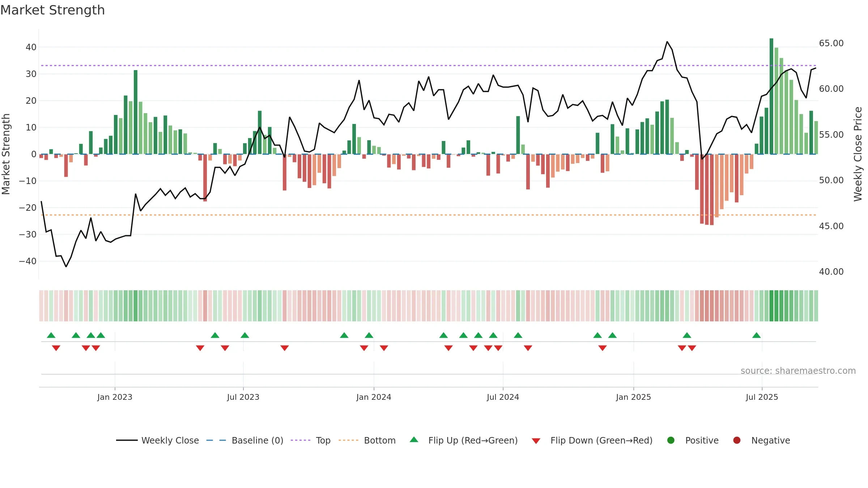Click the red Negative dot in the legend

pyautogui.click(x=737, y=440)
